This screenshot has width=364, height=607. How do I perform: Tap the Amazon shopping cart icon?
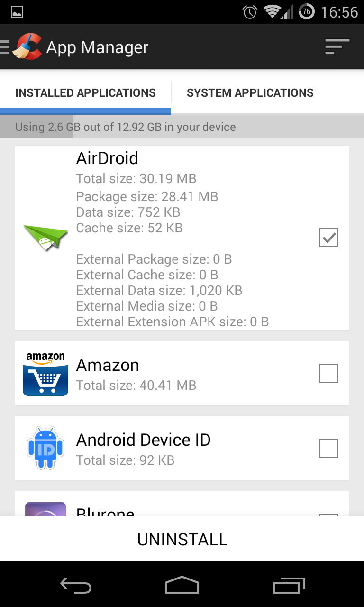tap(45, 373)
